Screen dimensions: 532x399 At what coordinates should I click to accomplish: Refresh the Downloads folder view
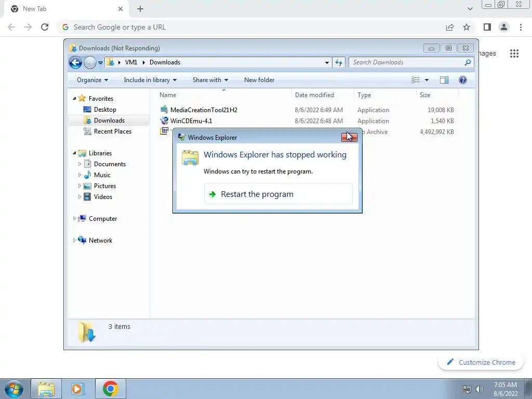click(x=339, y=62)
